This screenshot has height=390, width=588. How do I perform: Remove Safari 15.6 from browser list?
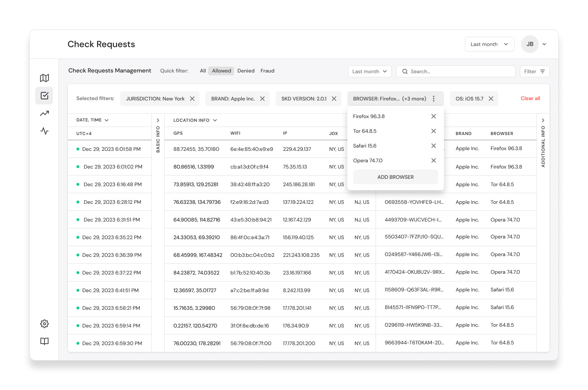[x=434, y=146]
